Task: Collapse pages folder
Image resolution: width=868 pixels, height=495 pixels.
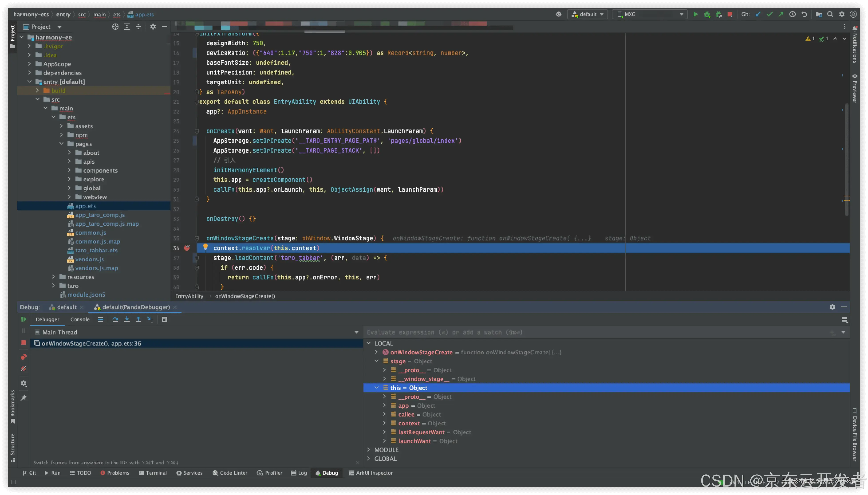Action: pos(61,143)
